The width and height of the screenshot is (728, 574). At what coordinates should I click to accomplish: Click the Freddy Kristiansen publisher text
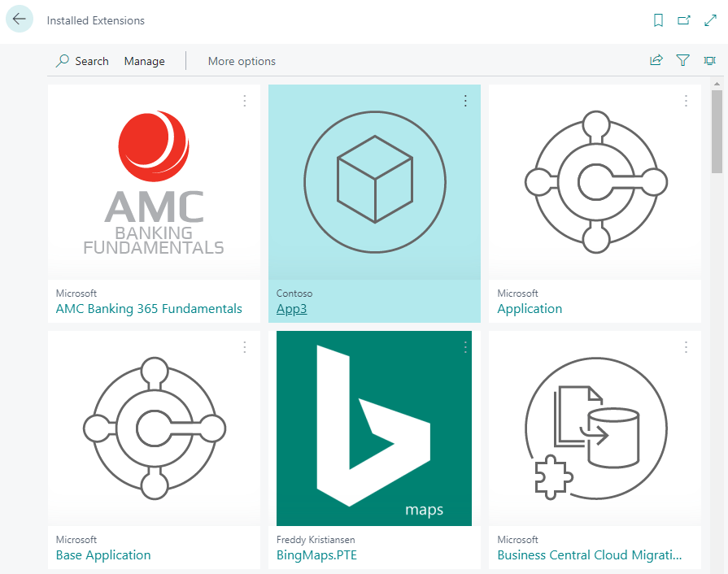tap(316, 540)
